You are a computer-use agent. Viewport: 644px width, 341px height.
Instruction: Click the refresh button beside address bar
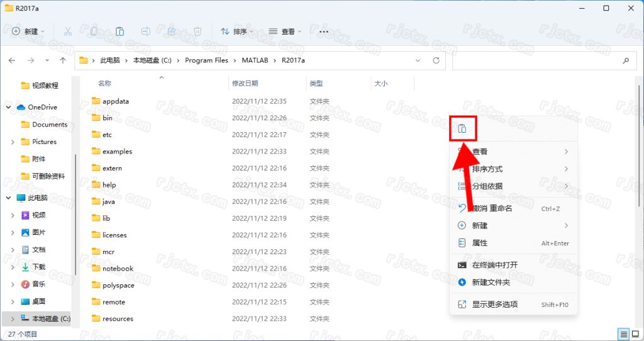pos(436,60)
